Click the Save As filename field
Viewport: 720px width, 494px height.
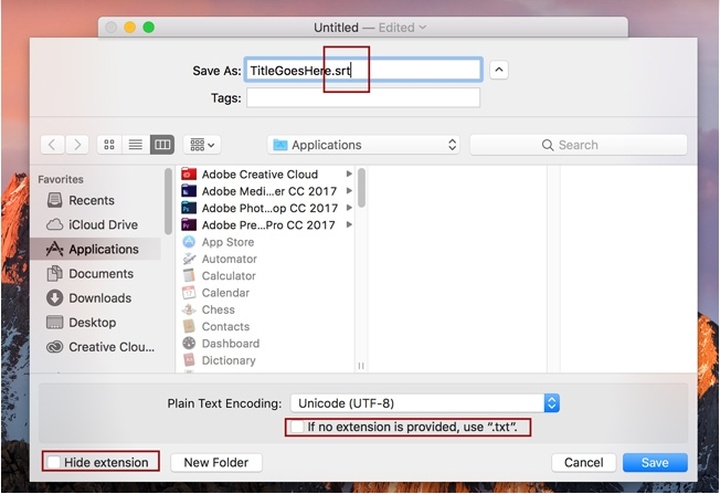coord(363,70)
